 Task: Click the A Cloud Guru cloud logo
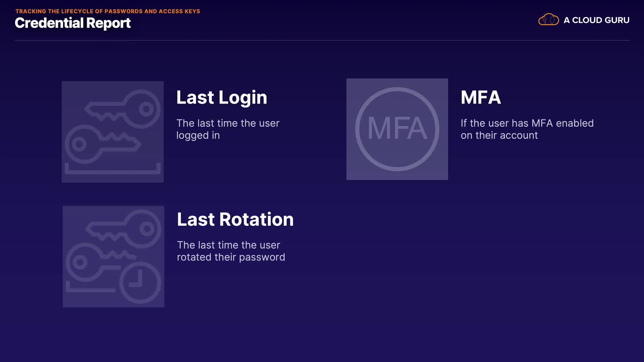tap(548, 20)
